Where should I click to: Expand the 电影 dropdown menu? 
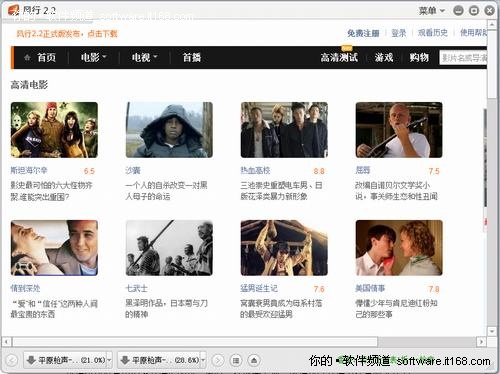click(93, 57)
